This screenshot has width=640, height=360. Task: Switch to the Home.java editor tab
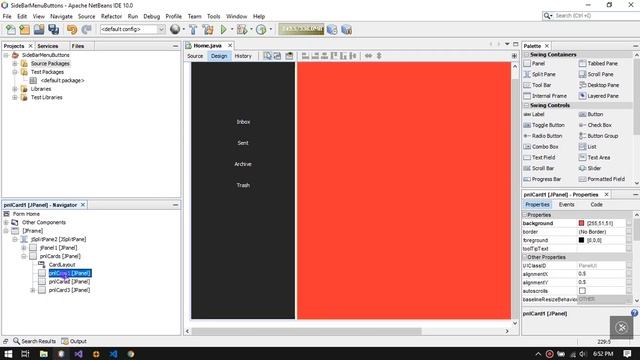click(207, 46)
